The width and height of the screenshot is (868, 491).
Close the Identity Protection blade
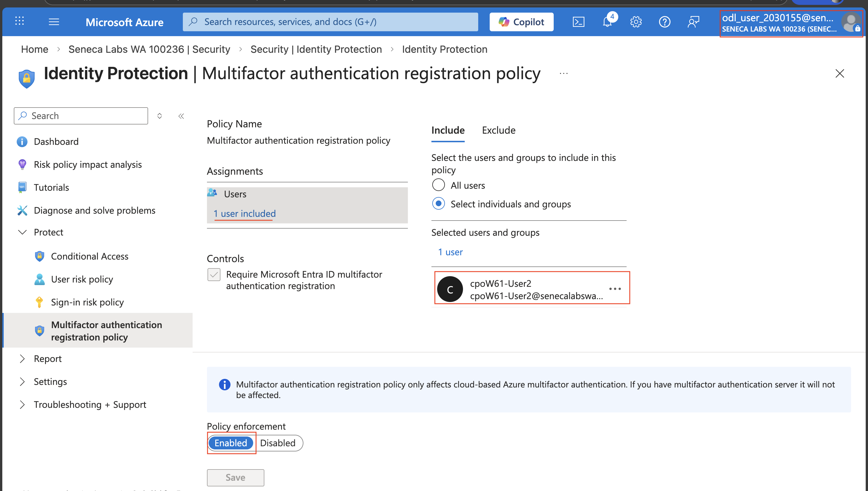pos(840,73)
